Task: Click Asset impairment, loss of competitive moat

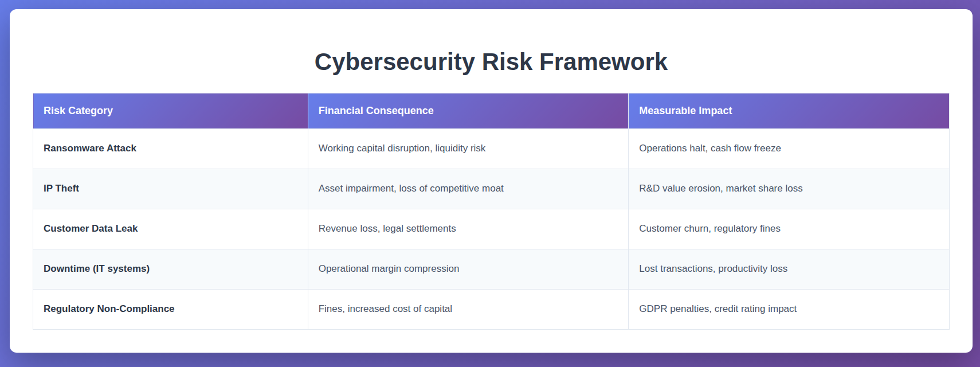Action: (x=411, y=188)
